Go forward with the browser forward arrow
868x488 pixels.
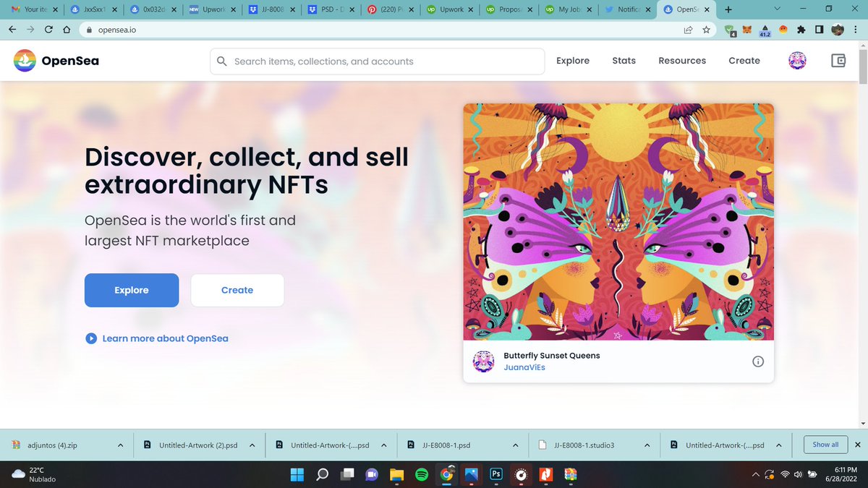[x=30, y=30]
